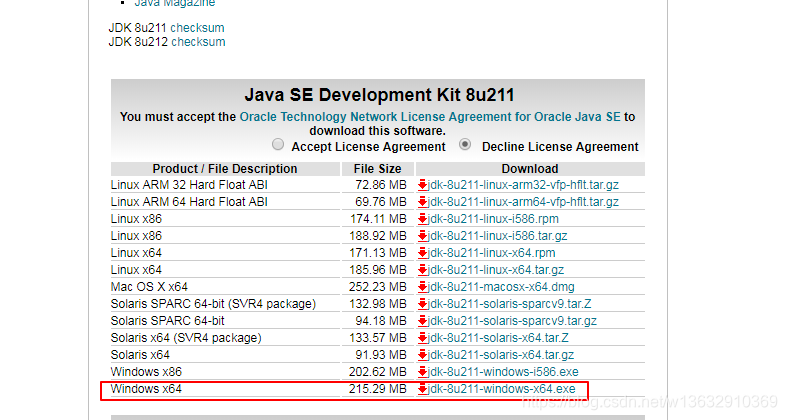The width and height of the screenshot is (787, 420).
Task: Click download arrow icon for linux-arm32-vfp-hflt.tar.gz
Action: coord(423,185)
